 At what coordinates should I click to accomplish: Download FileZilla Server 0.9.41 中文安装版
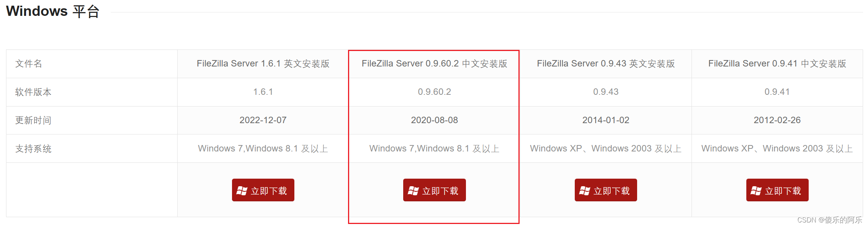point(777,190)
